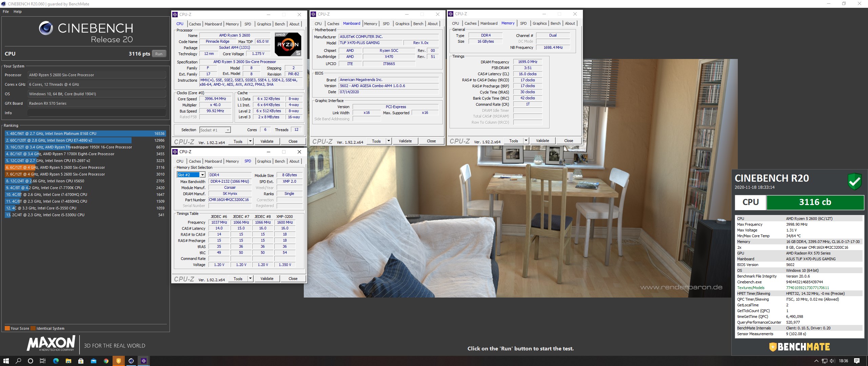This screenshot has width=868, height=366.
Task: Select ranking row Intel Core i7-7700K
Action: [85, 188]
